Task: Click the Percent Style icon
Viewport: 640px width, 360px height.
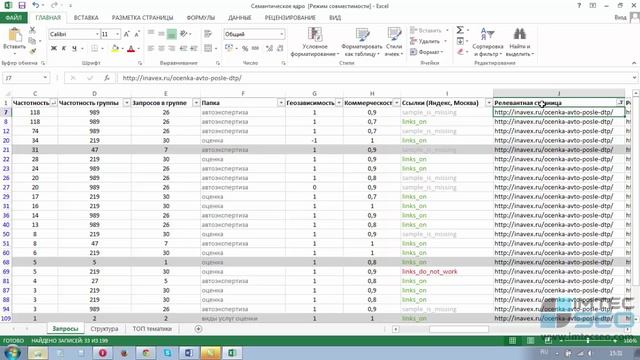Action: [245, 49]
